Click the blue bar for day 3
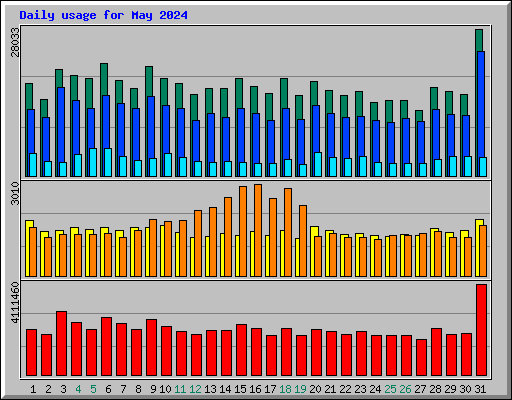Viewport: 512px width, 400px height. click(61, 125)
